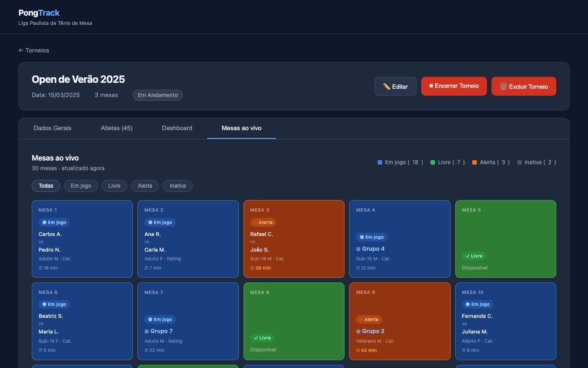Click the gray Inativa legend swatch

(520, 162)
